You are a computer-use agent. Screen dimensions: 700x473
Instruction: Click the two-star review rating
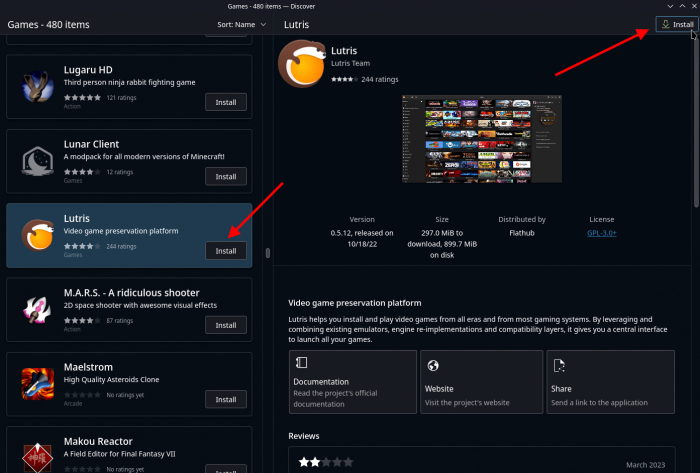point(326,462)
